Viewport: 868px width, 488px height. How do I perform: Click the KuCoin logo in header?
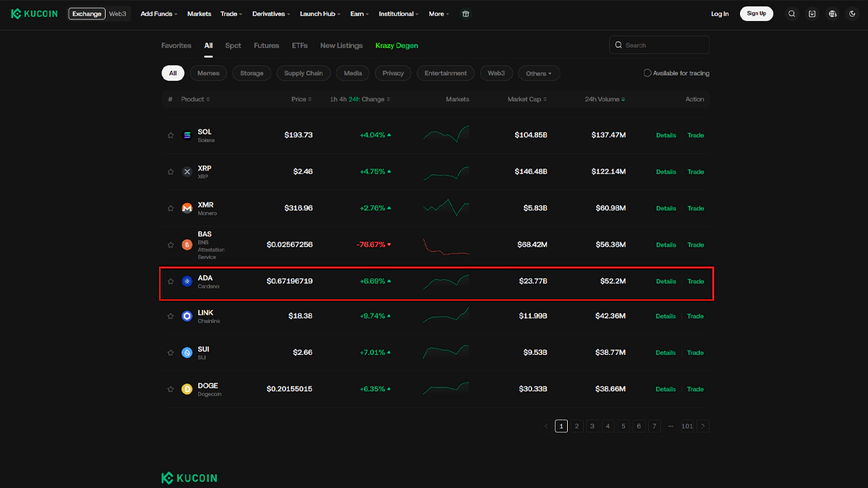click(x=35, y=14)
